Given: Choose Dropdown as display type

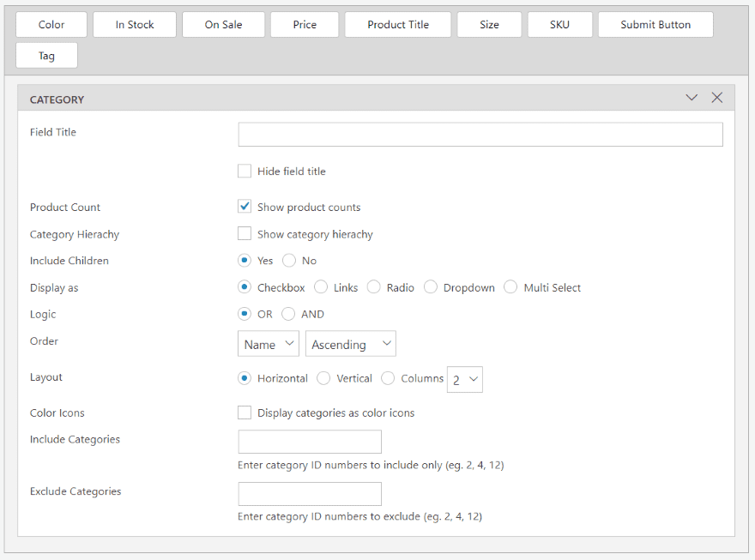Looking at the screenshot, I should 431,287.
